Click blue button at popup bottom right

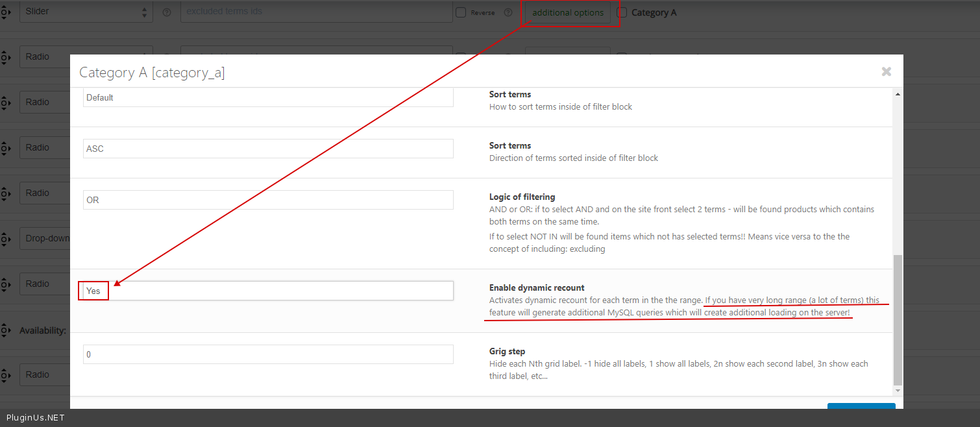click(861, 407)
